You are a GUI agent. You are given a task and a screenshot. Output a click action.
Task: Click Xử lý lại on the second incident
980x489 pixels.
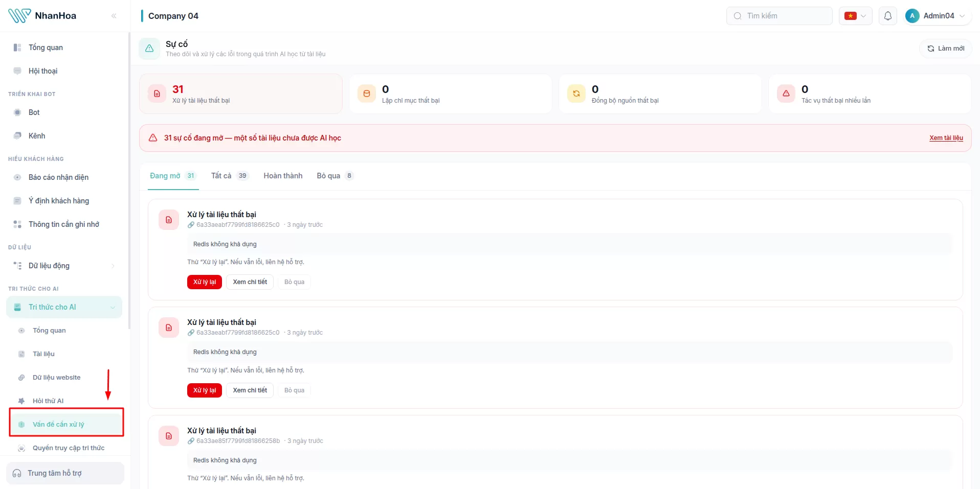205,390
